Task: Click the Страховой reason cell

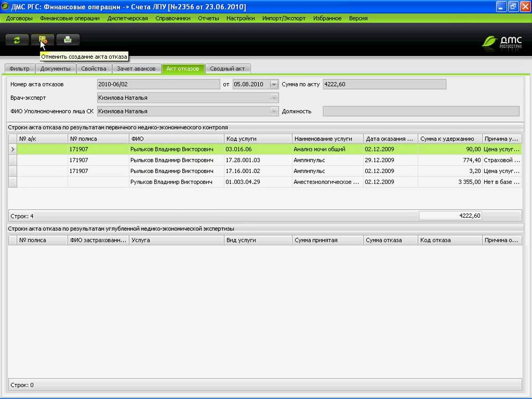Action: (502, 160)
